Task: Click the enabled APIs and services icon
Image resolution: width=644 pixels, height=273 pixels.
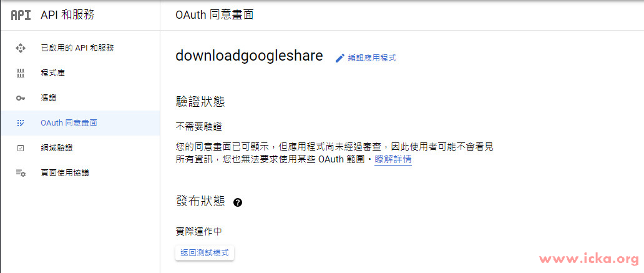Action: pos(21,48)
